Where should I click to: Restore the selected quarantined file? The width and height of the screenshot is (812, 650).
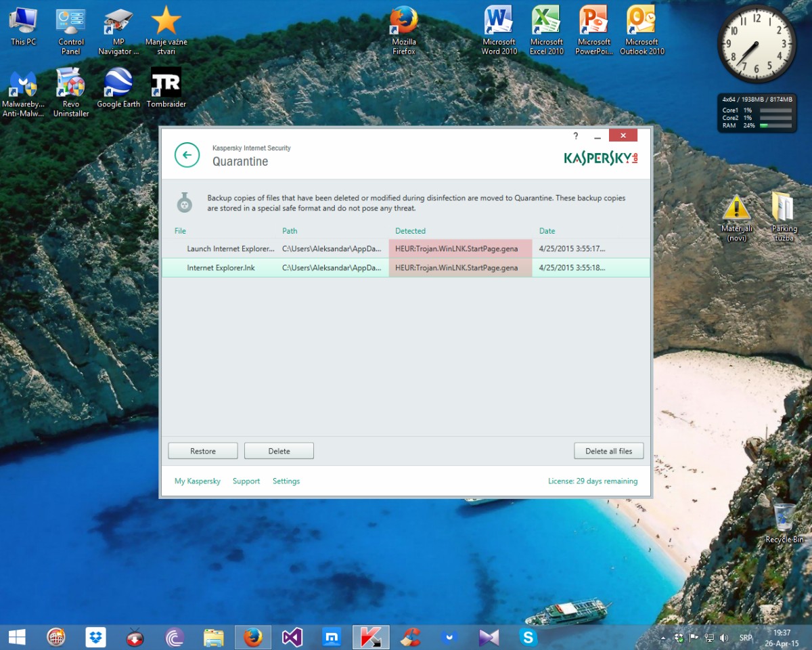[203, 451]
